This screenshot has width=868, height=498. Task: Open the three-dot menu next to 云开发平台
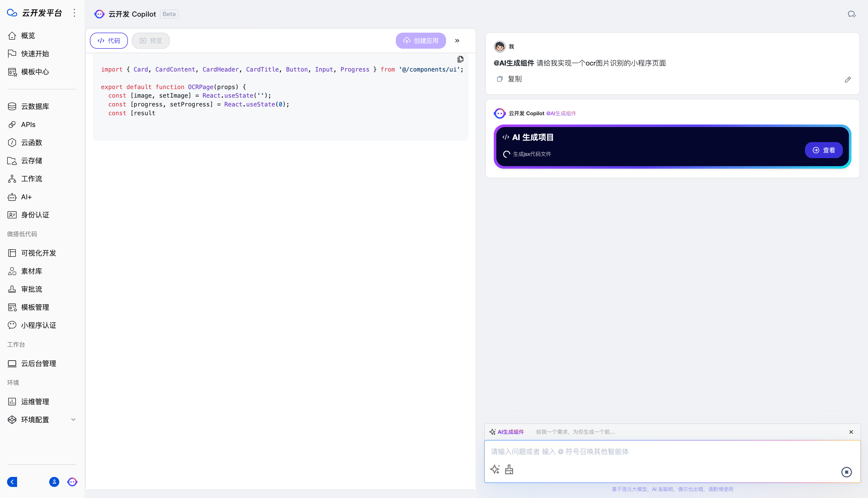(74, 13)
